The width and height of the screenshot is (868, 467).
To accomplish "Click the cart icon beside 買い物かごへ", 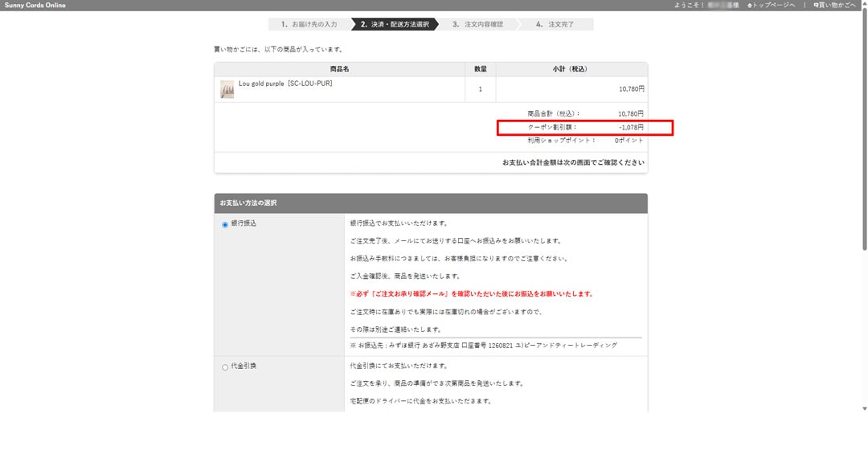I will click(x=816, y=6).
